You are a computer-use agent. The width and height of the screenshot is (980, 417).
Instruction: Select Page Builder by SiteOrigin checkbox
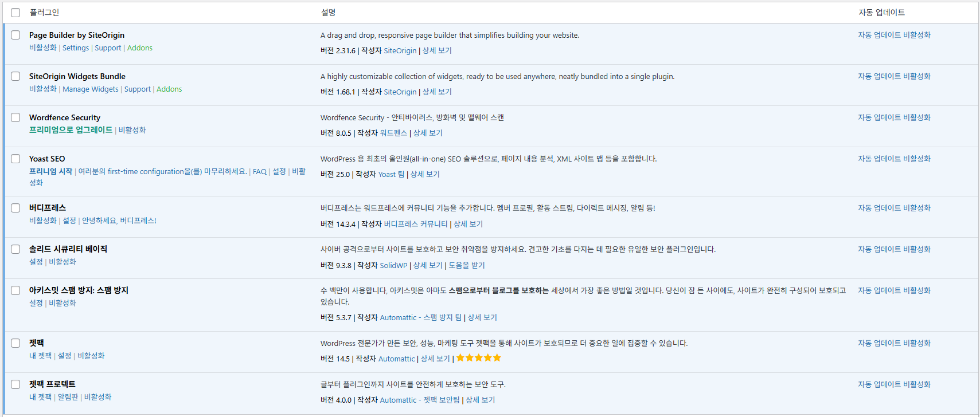tap(15, 35)
